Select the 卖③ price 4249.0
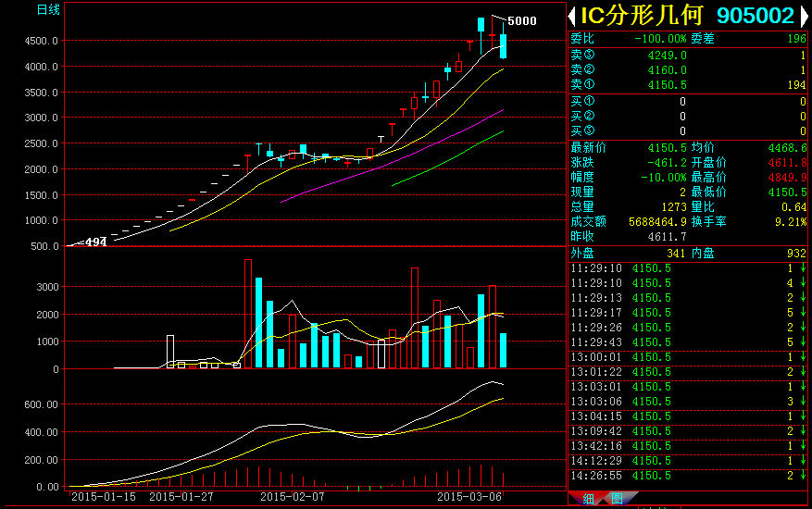This screenshot has width=812, height=509. (x=667, y=55)
